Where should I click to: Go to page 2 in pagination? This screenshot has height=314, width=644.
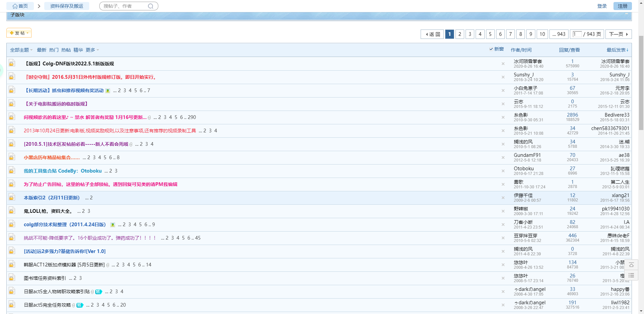[x=460, y=34]
